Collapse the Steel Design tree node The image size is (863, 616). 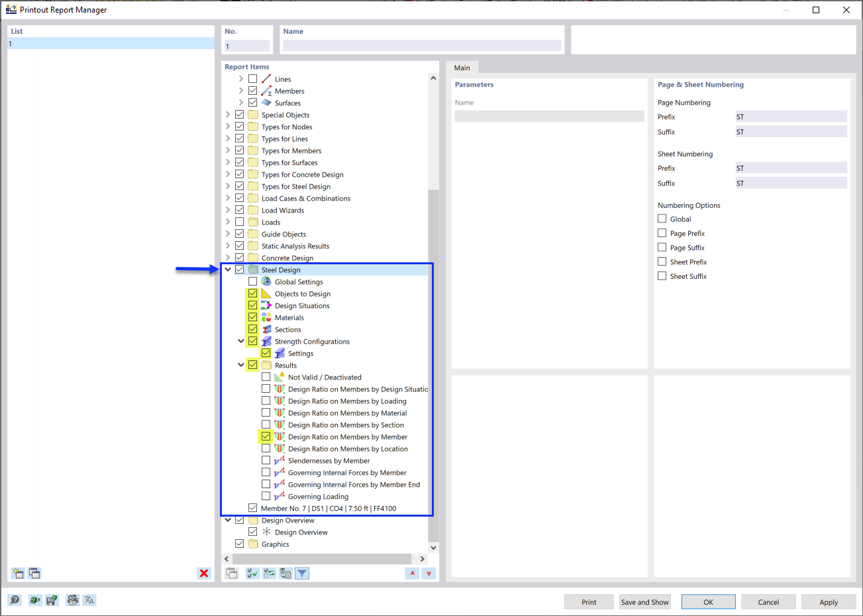pyautogui.click(x=228, y=269)
